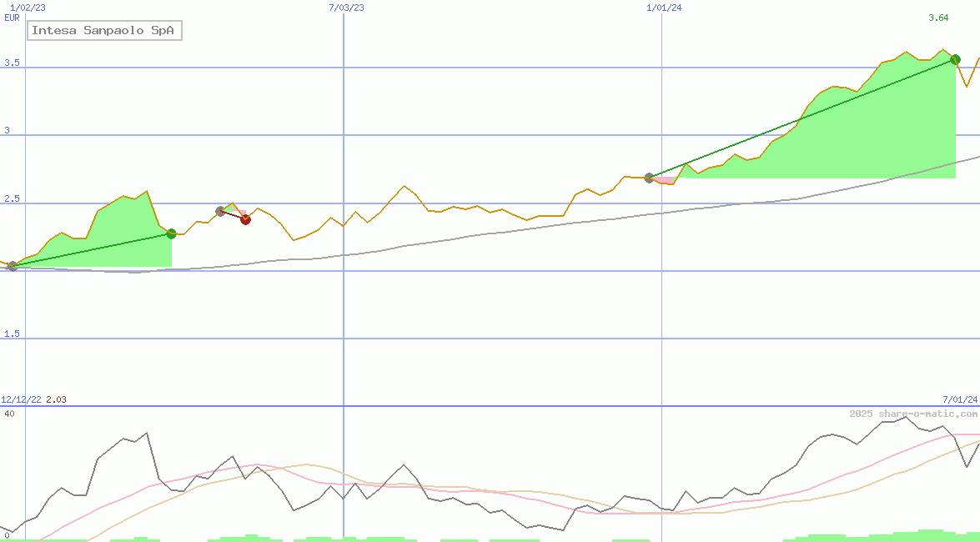Image resolution: width=980 pixels, height=542 pixels.
Task: Click the EUR currency label
Action: [x=12, y=18]
